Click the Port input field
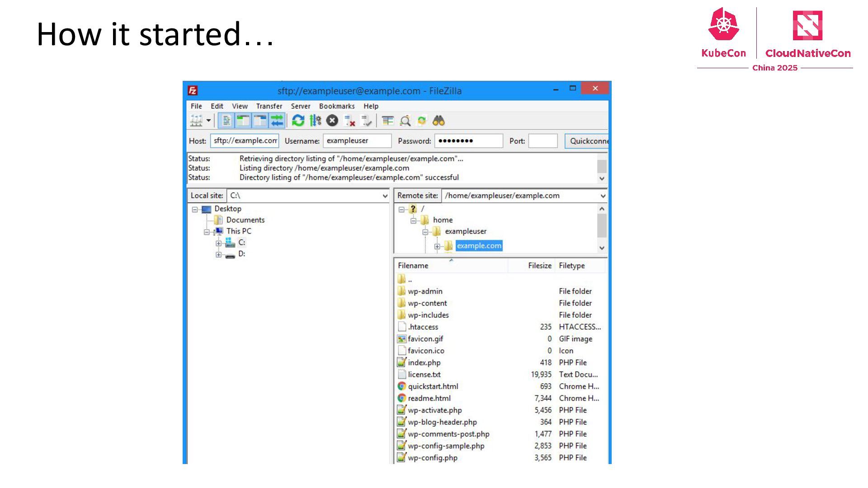This screenshot has width=868, height=488. pyautogui.click(x=542, y=141)
